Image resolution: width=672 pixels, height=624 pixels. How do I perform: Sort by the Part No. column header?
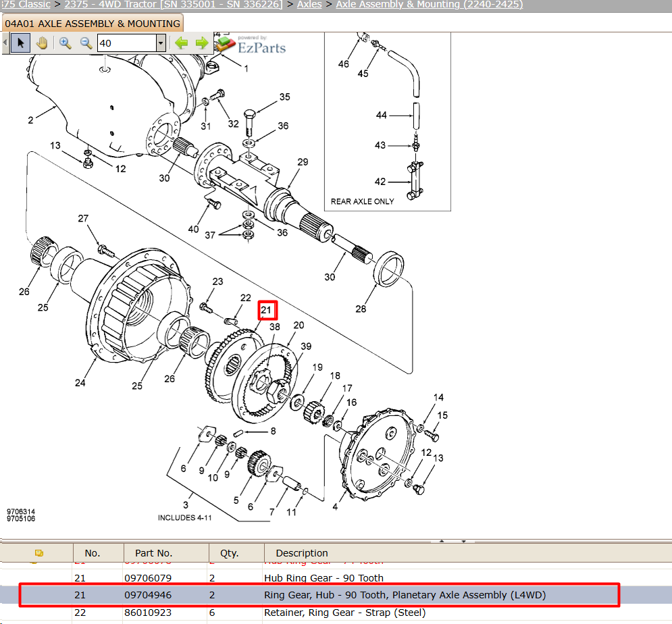tap(154, 553)
